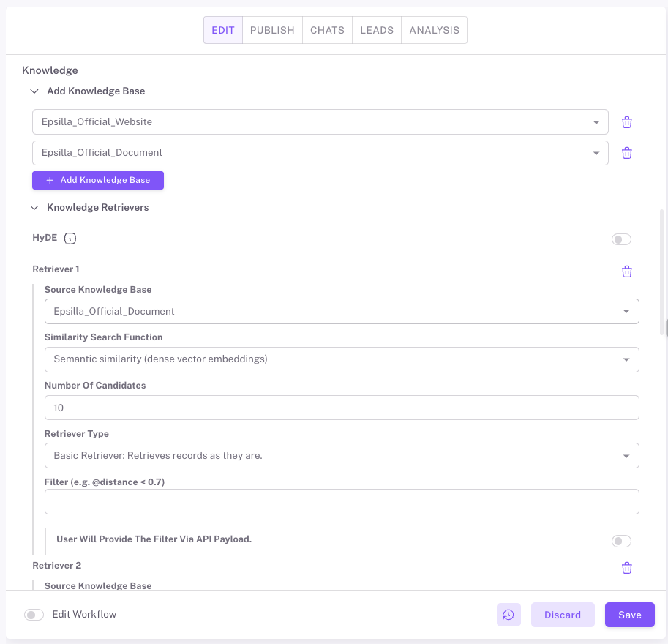The width and height of the screenshot is (668, 644).
Task: Open the version history icon button
Action: pyautogui.click(x=508, y=615)
